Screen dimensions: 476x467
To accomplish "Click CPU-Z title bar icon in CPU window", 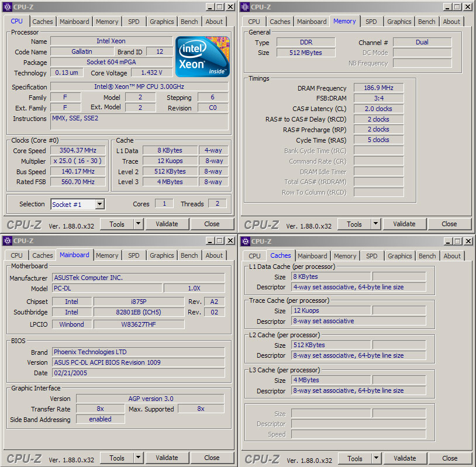I will [8, 6].
